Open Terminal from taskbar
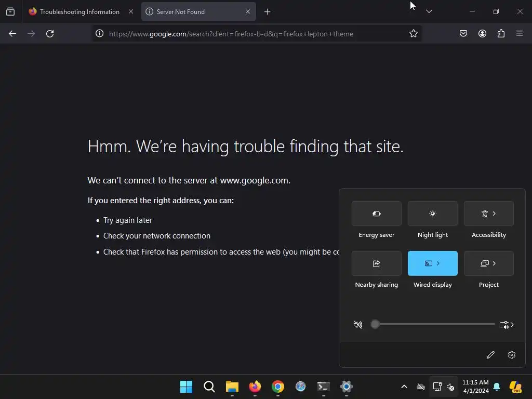The image size is (532, 399). click(324, 387)
